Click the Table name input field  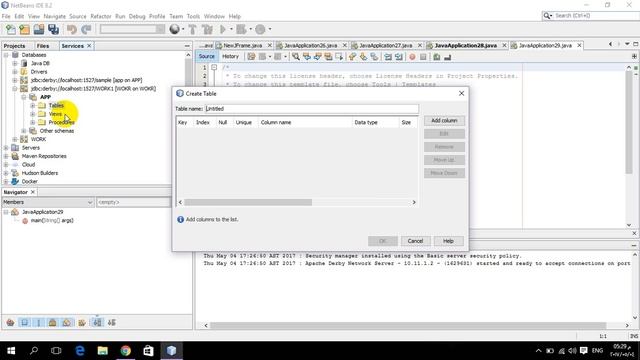click(311, 109)
